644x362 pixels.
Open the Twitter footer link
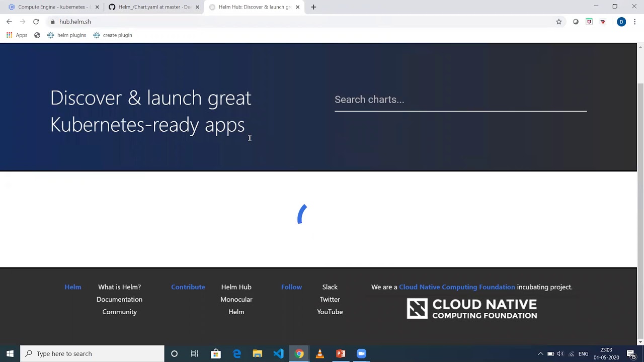coord(330,299)
